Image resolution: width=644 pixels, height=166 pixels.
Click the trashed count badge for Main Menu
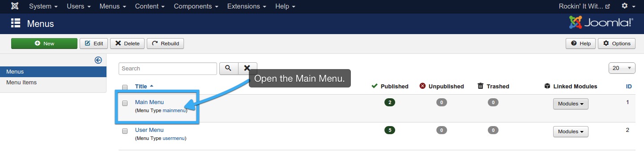coord(493,102)
